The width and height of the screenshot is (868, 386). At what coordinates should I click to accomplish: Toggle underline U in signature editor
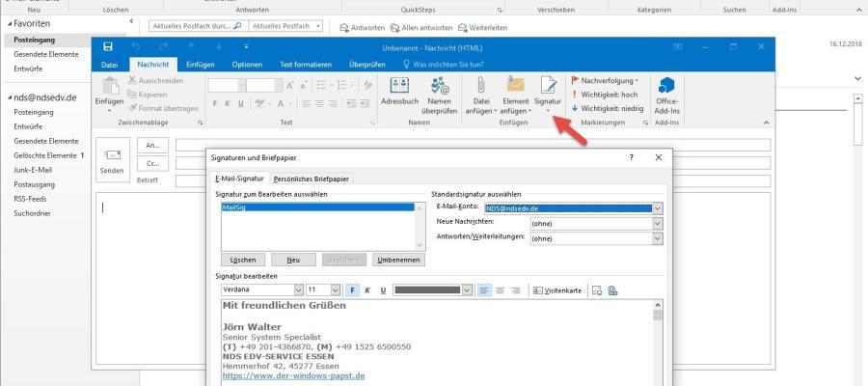click(x=383, y=289)
